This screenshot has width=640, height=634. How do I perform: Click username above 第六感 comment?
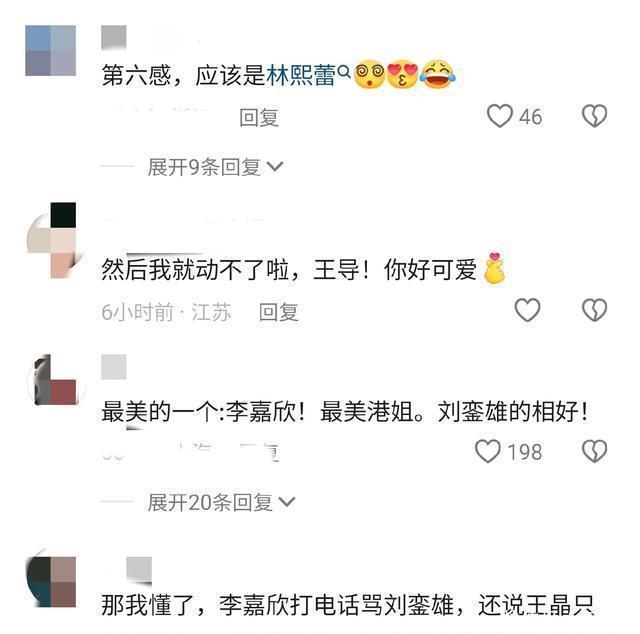(113, 38)
